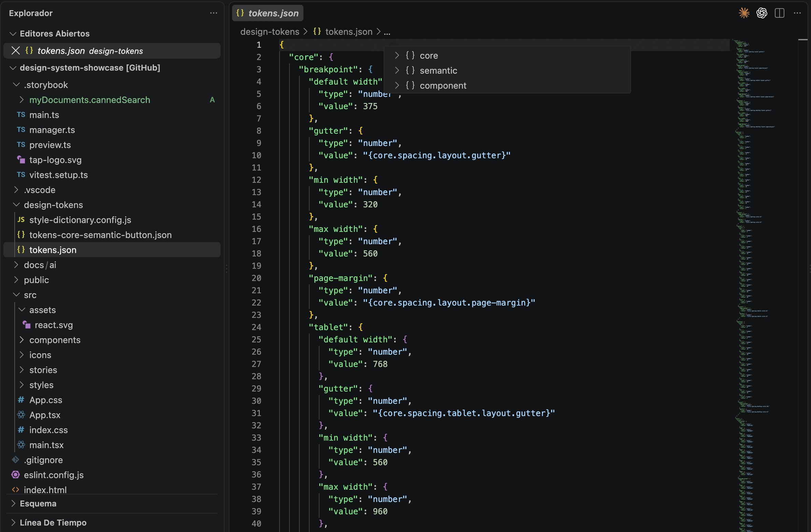Viewport: 811px width, 532px height.
Task: Collapse the .storybook folder
Action: point(16,85)
